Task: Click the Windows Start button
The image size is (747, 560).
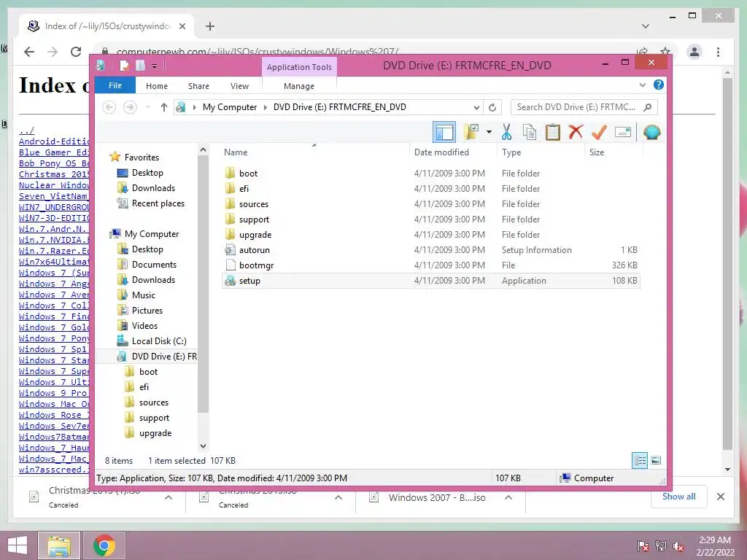Action: [x=18, y=545]
